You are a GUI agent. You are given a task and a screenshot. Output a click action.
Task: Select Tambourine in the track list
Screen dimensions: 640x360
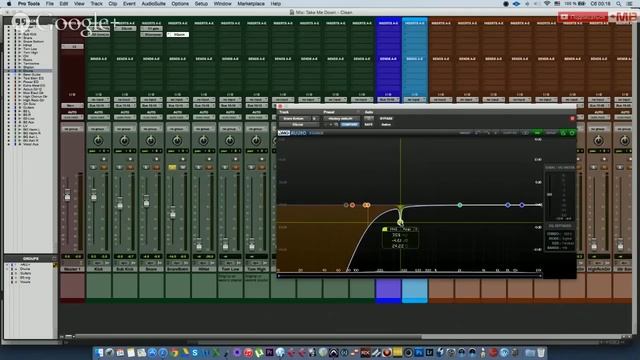coord(31,63)
